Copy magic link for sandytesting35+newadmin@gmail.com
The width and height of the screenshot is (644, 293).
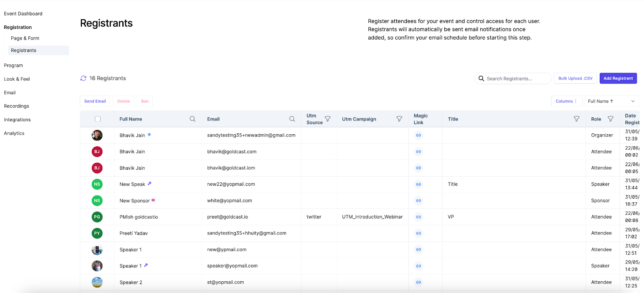pos(419,135)
